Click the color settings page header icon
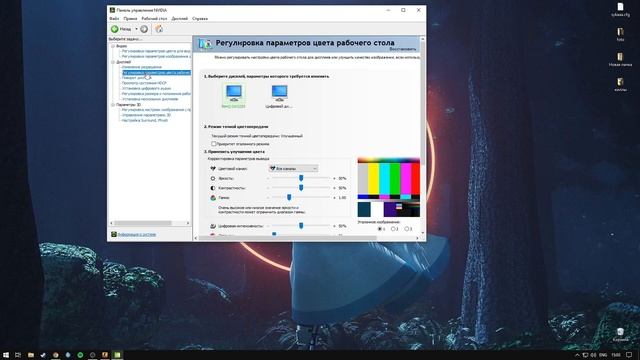This screenshot has height=360, width=640. 205,44
